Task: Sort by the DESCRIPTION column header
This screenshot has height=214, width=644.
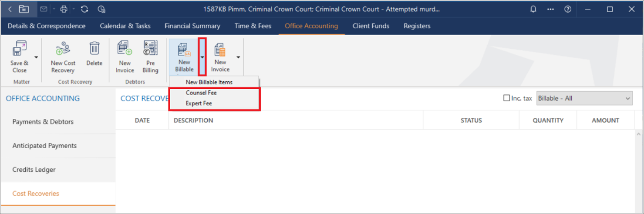Action: pos(193,120)
